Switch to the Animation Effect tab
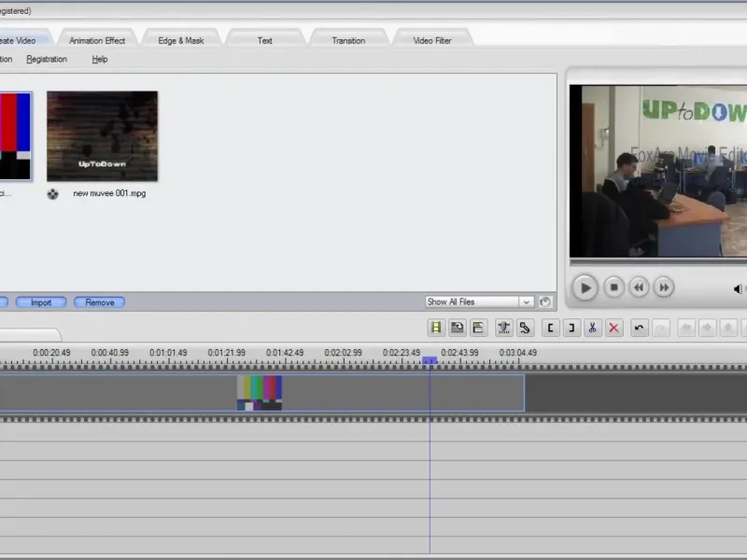This screenshot has width=747, height=560. coord(97,40)
